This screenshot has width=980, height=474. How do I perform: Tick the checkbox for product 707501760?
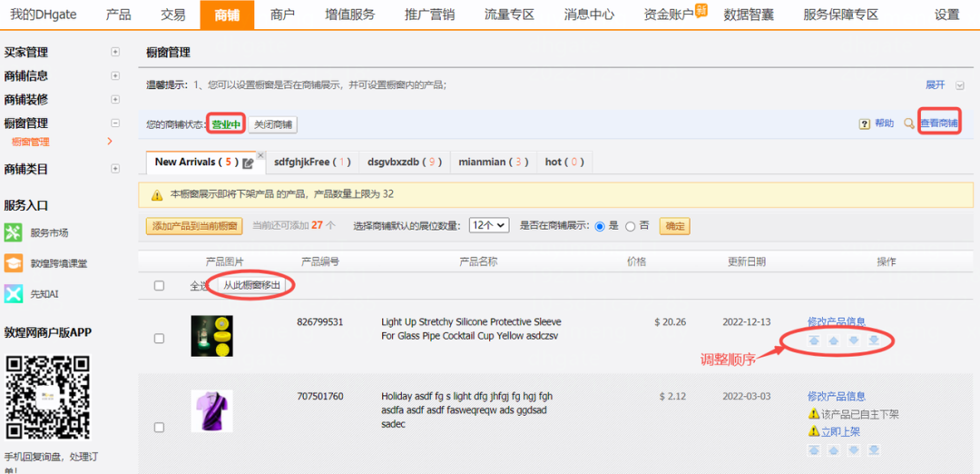coord(160,427)
